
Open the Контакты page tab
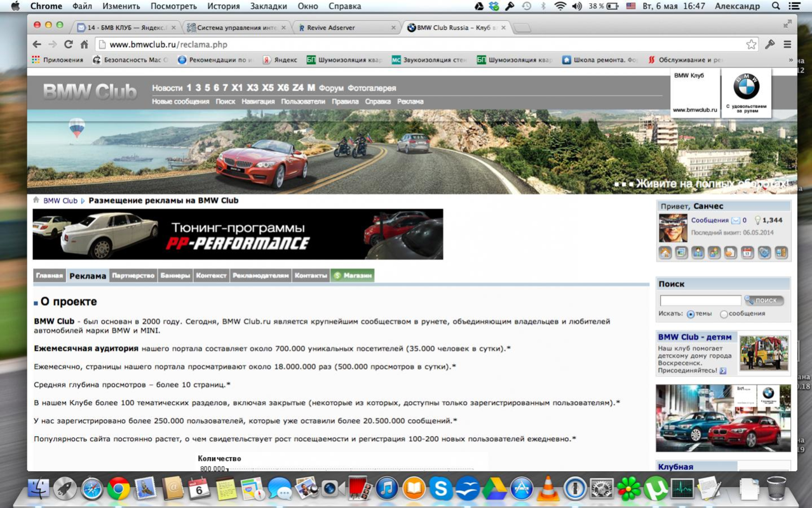point(311,276)
